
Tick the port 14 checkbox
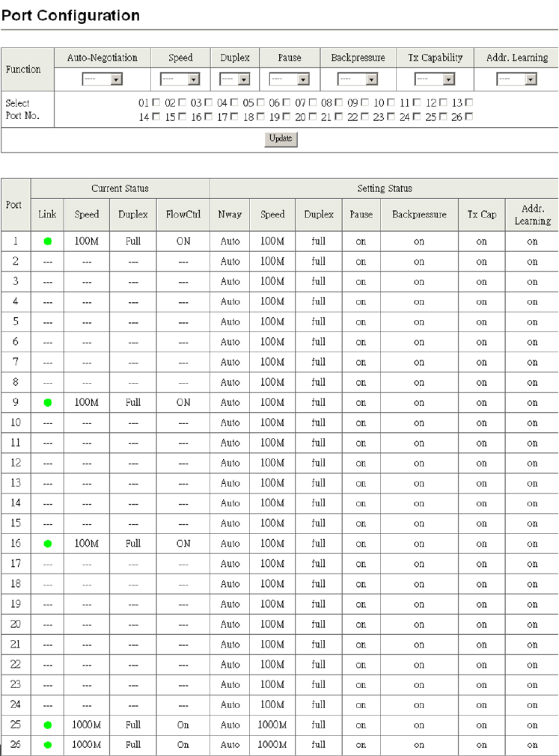(x=156, y=117)
